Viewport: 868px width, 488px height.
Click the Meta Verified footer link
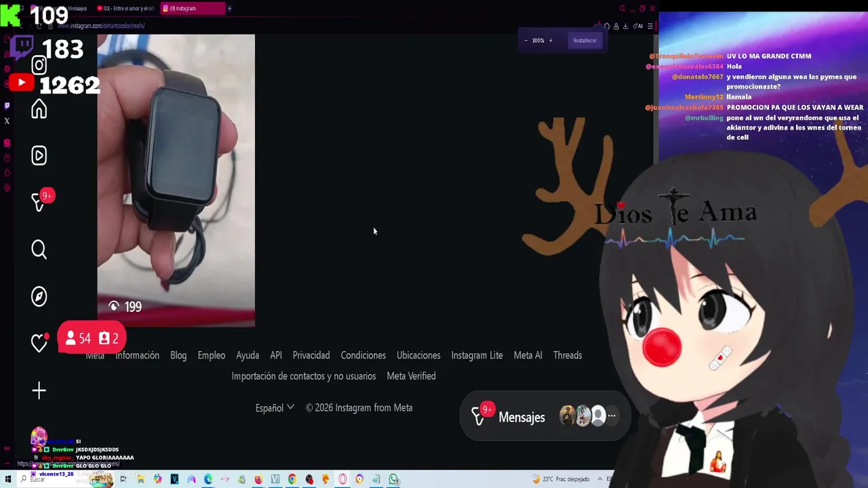tap(411, 376)
